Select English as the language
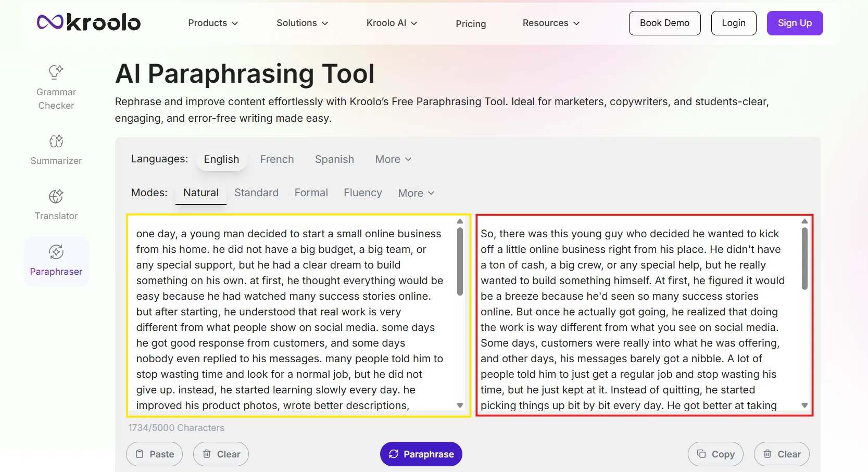The image size is (868, 472). pos(221,159)
